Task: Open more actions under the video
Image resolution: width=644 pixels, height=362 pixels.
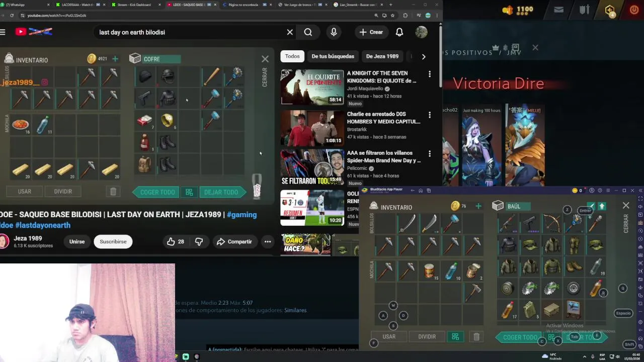Action: 268,241
